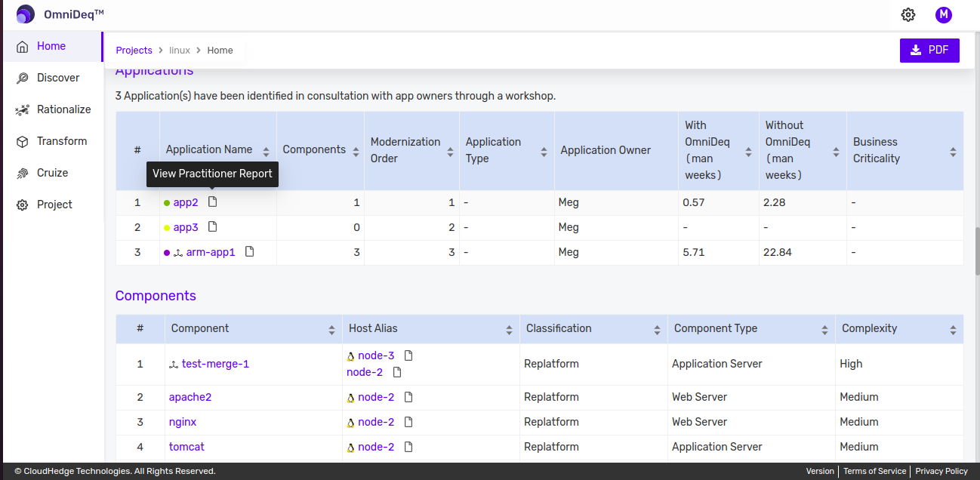
Task: Open the test-merge-1 component link
Action: [x=215, y=364]
